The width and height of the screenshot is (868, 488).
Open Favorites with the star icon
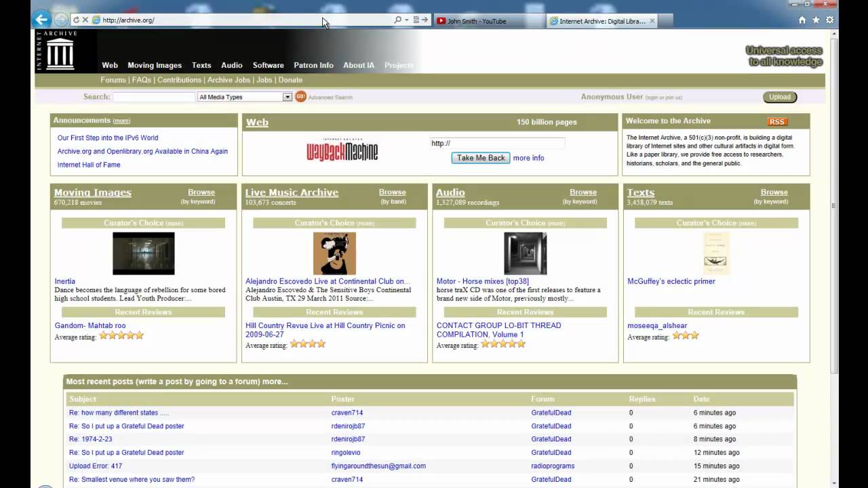tap(816, 20)
